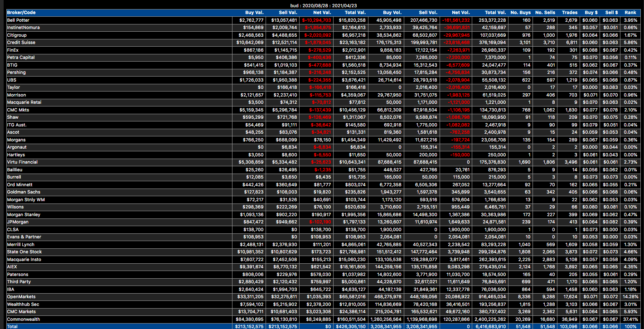Click the AIEX broker name
Image resolution: width=644 pixels, height=329 pixels.
(x=12, y=267)
